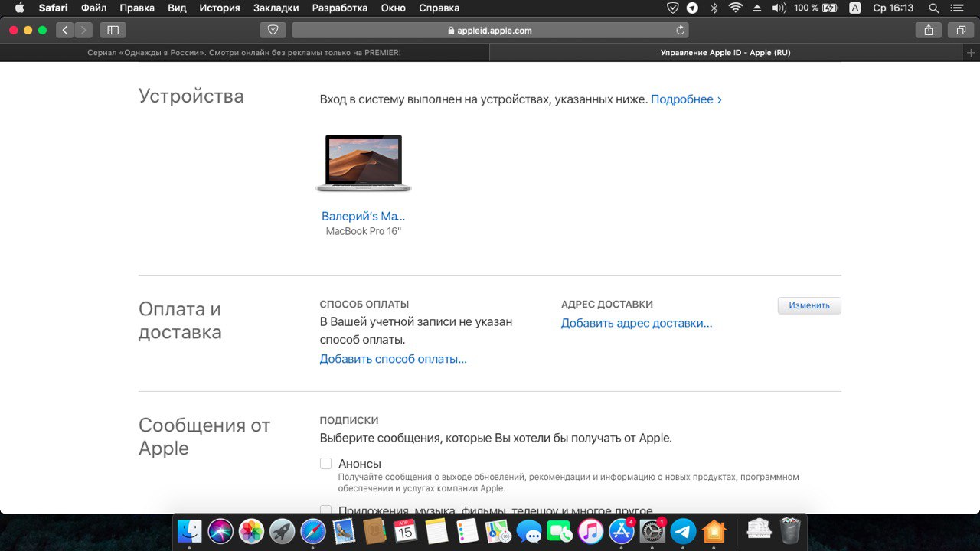Screen dimensions: 980x551
Task: Open Launchpad rocket icon in Dock
Action: (x=283, y=530)
